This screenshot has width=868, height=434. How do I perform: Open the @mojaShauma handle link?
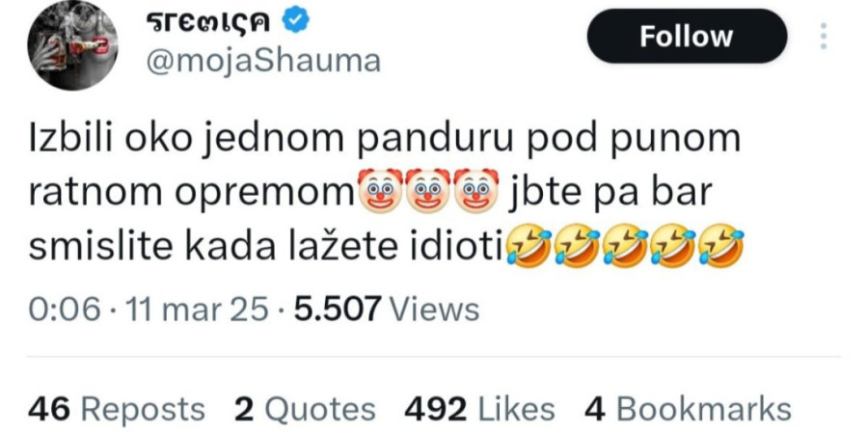coord(263,61)
